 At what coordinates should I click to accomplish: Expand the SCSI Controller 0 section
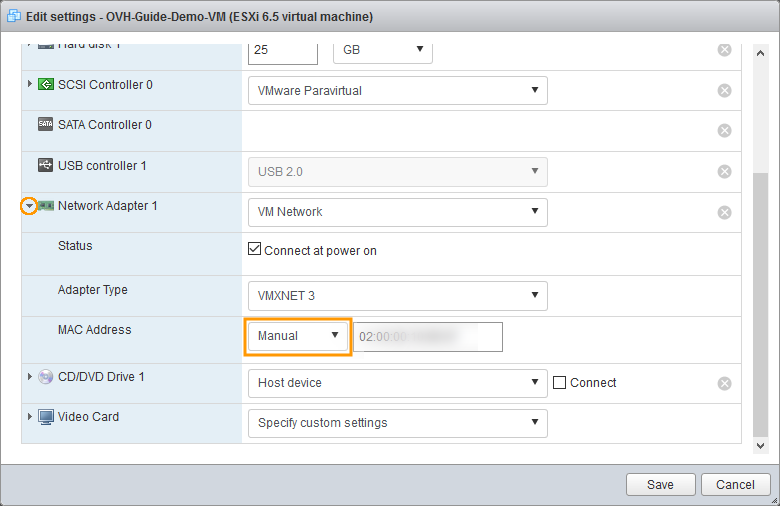(x=30, y=85)
